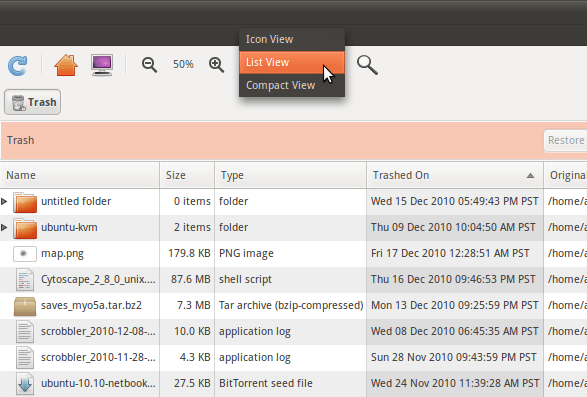This screenshot has width=587, height=397.
Task: Open the Computer monitor icon
Action: pyautogui.click(x=102, y=65)
